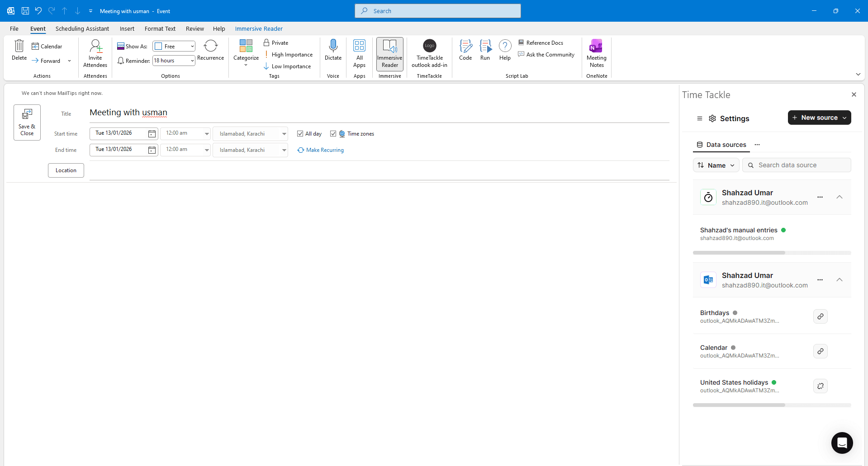This screenshot has height=466, width=868.
Task: Link the Calendar data source
Action: pyautogui.click(x=820, y=351)
